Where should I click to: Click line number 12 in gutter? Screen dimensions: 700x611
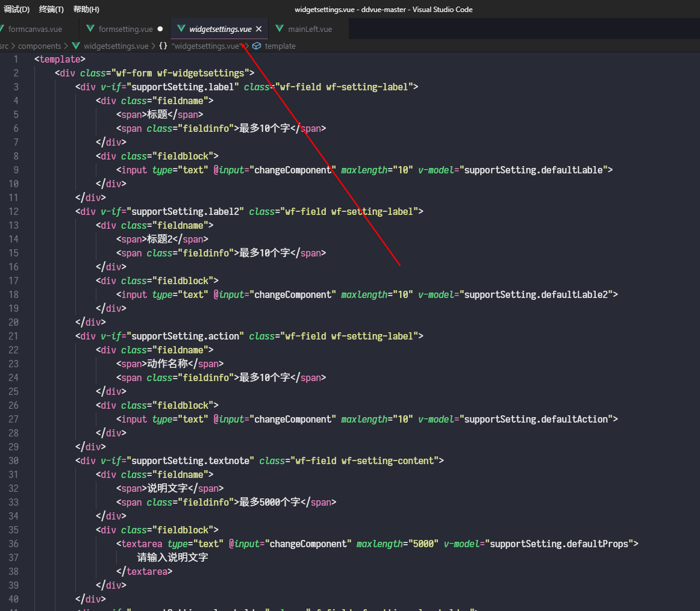pyautogui.click(x=14, y=211)
